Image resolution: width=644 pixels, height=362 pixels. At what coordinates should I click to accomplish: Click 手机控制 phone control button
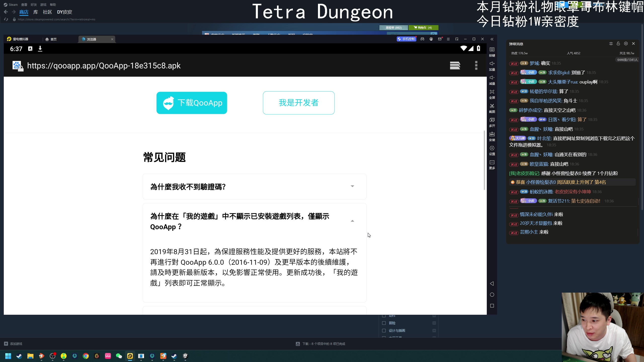pos(406,39)
